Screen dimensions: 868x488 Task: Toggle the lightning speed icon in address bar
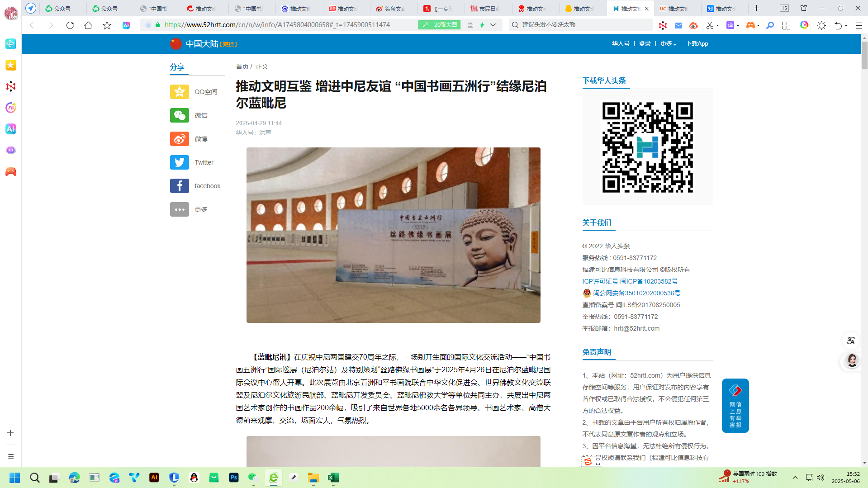[482, 25]
